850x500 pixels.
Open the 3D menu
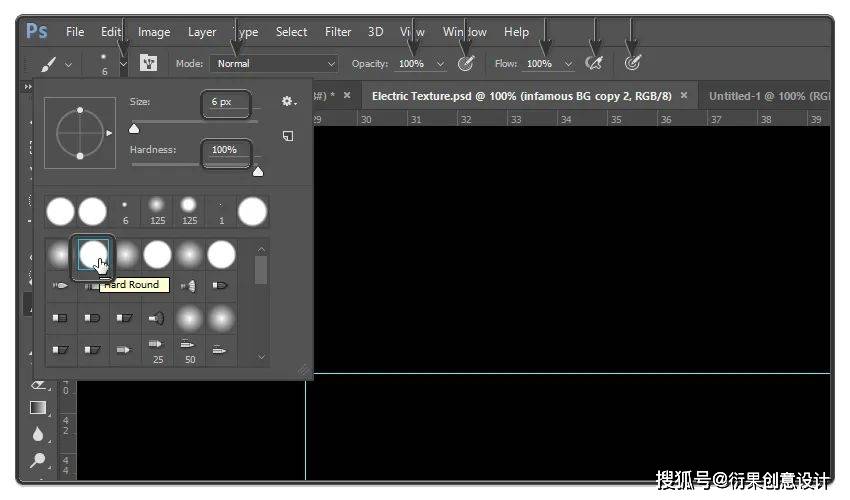point(375,32)
